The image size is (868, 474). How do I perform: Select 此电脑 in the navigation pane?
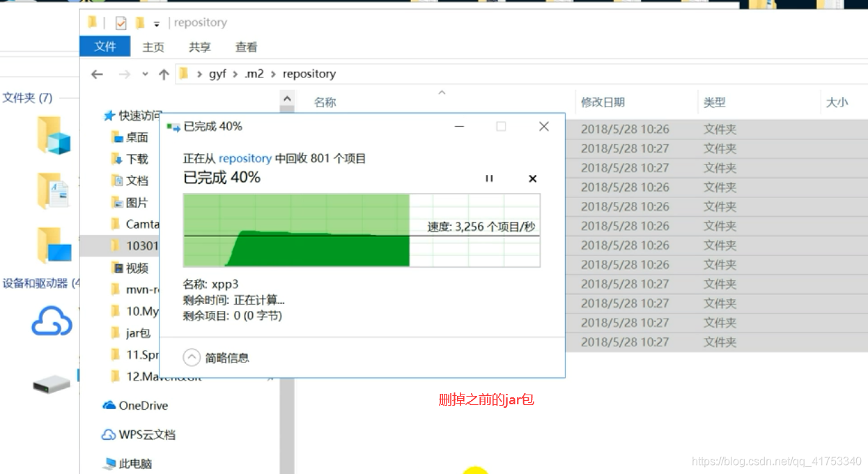128,464
